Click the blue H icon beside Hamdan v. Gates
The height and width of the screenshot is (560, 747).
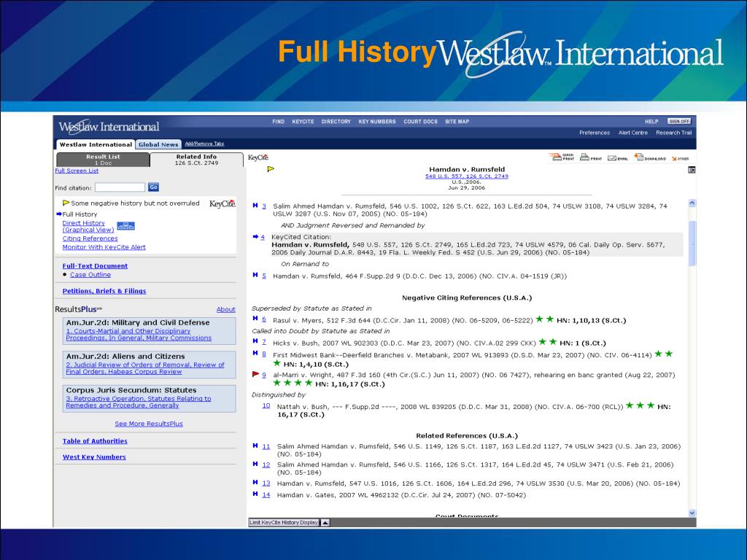tap(255, 494)
